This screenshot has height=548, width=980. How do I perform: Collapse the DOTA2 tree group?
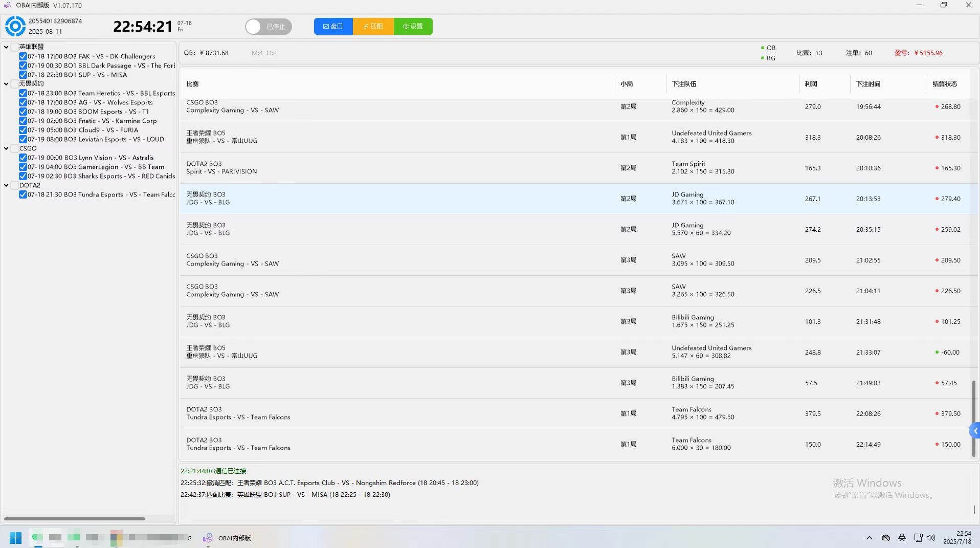pos(6,185)
